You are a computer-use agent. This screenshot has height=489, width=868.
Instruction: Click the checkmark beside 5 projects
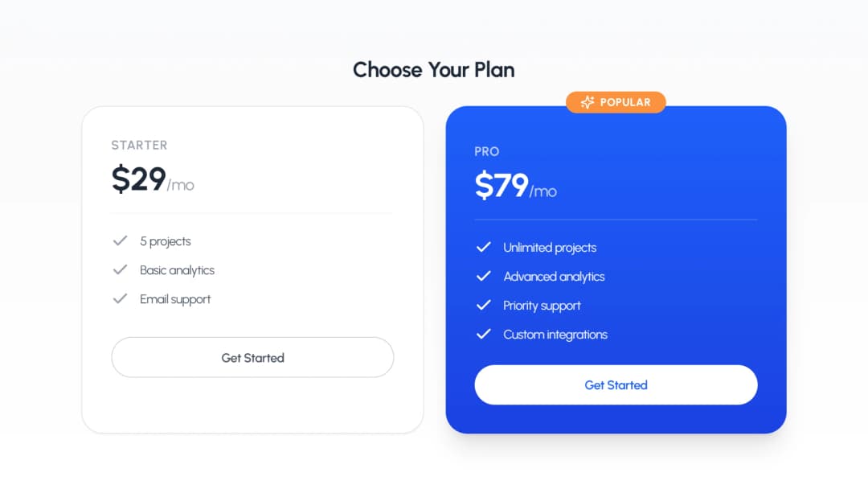point(121,240)
